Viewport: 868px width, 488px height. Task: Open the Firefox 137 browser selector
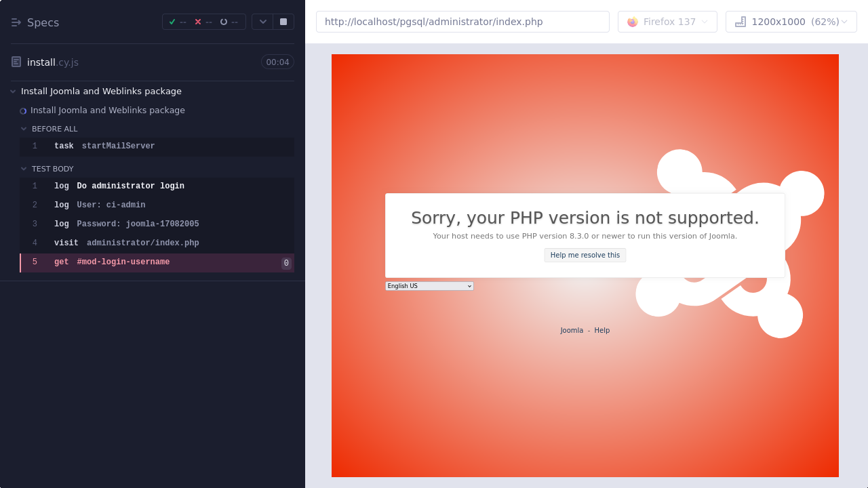[667, 22]
